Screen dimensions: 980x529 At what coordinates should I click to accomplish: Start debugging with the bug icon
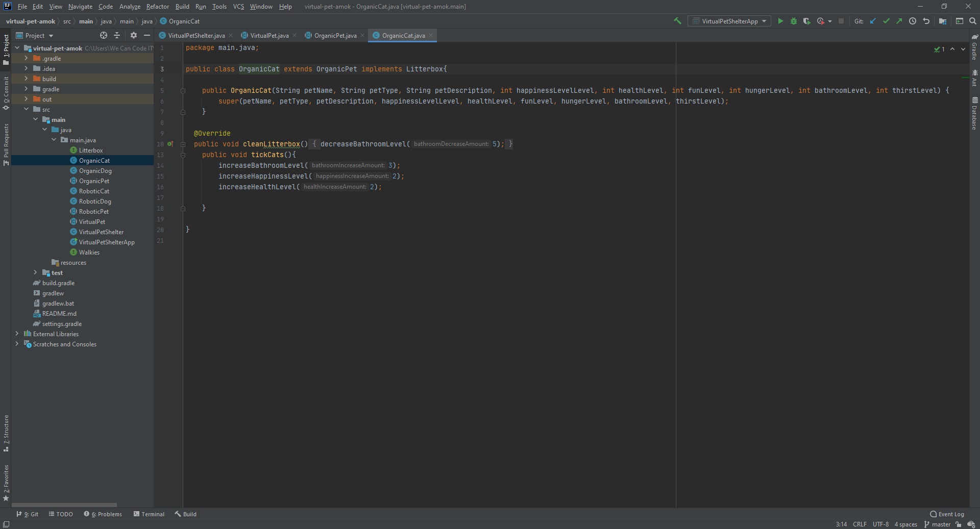(793, 21)
